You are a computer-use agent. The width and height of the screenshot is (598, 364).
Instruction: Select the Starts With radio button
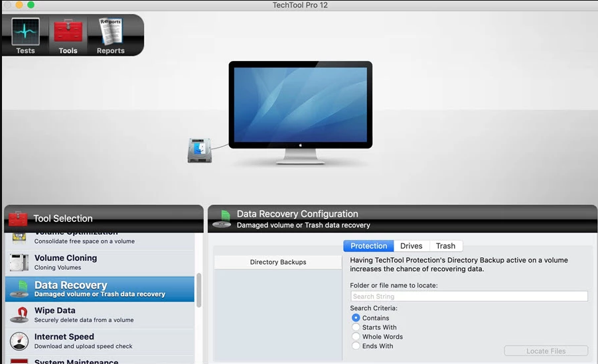pyautogui.click(x=356, y=327)
